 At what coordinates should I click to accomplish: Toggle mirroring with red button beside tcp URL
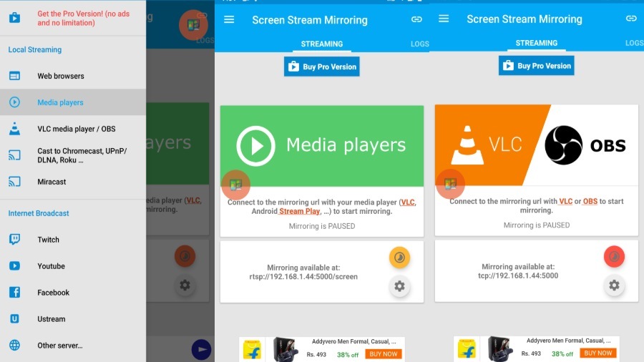coord(614,256)
